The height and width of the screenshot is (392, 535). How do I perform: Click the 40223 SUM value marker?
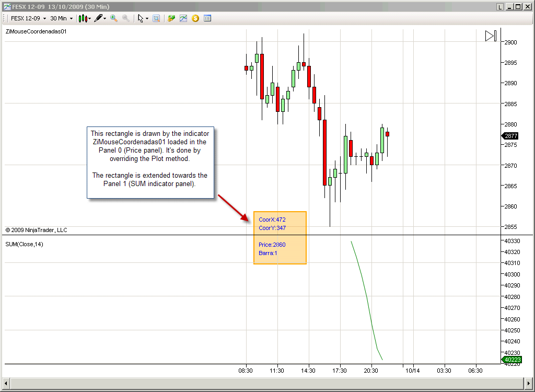[x=511, y=360]
